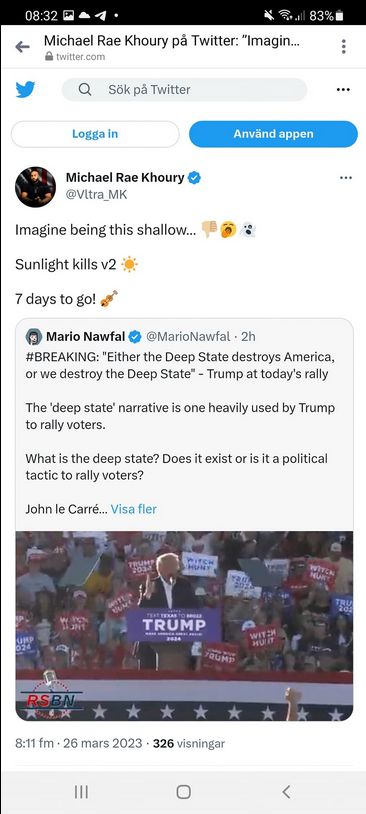Expand quoted tweet with Visa fler
Screen dimensions: 366x814
point(133,509)
